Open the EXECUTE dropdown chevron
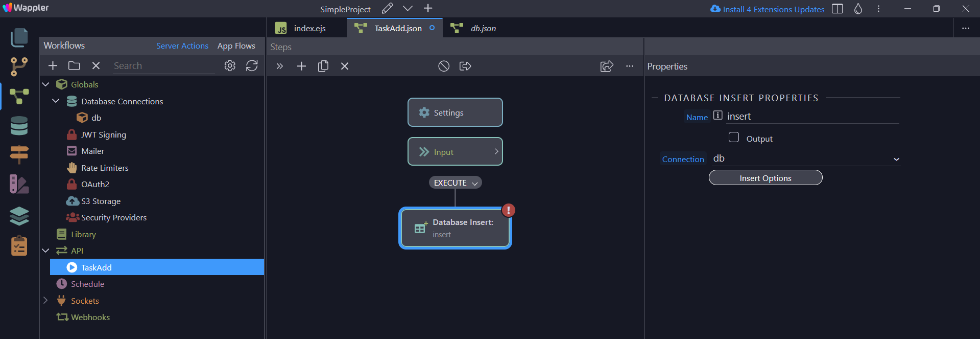The height and width of the screenshot is (339, 980). tap(475, 183)
